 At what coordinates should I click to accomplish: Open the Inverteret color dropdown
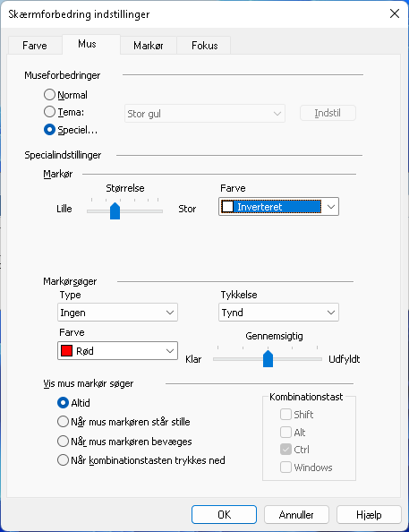(x=278, y=207)
